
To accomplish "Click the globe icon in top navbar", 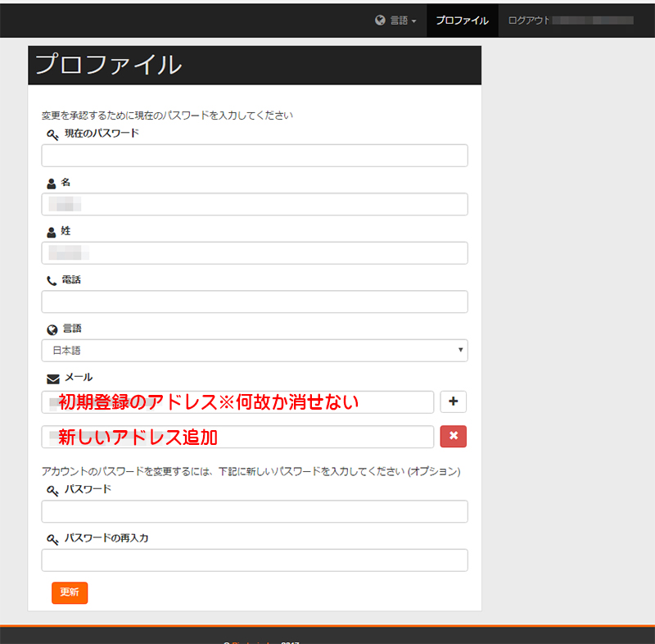I will coord(380,20).
